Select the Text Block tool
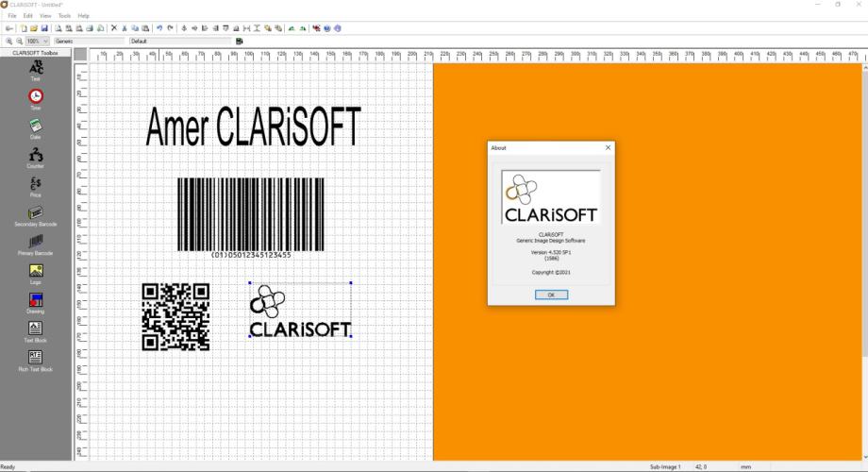This screenshot has height=472, width=868. coord(36,332)
